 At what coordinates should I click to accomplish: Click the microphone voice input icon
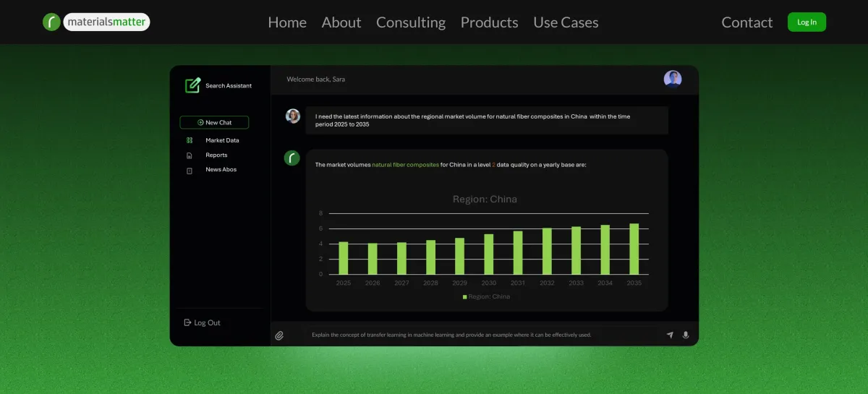pos(686,335)
